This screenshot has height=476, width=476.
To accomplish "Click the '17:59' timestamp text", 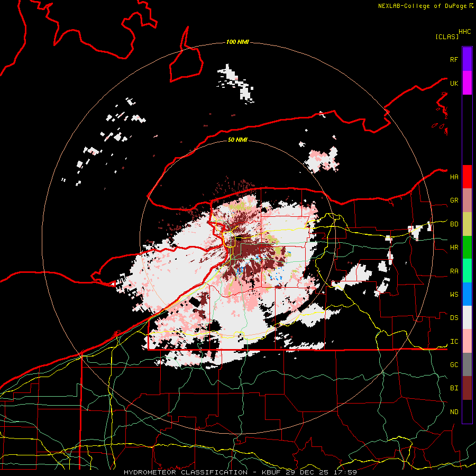I will [344, 472].
